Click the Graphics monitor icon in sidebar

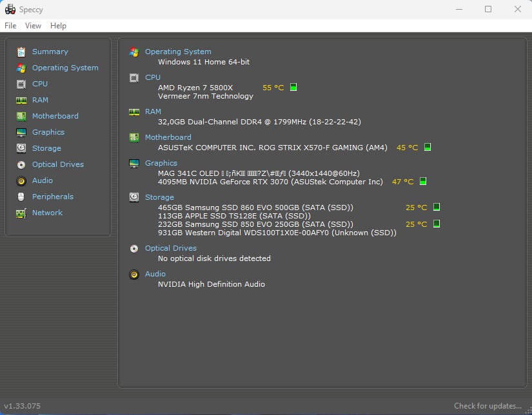[21, 133]
